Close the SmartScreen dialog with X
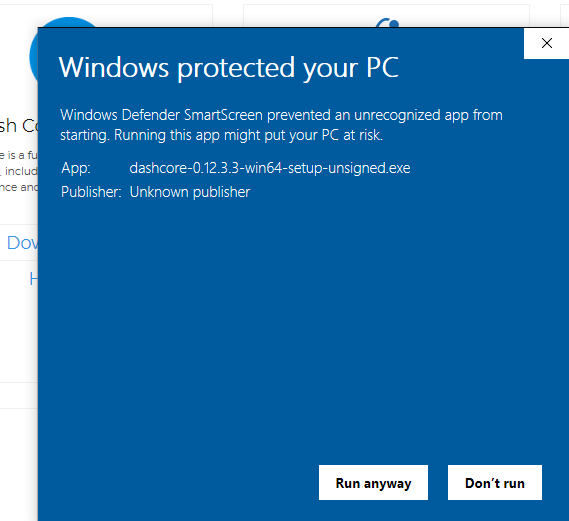The width and height of the screenshot is (569, 521). [x=547, y=43]
